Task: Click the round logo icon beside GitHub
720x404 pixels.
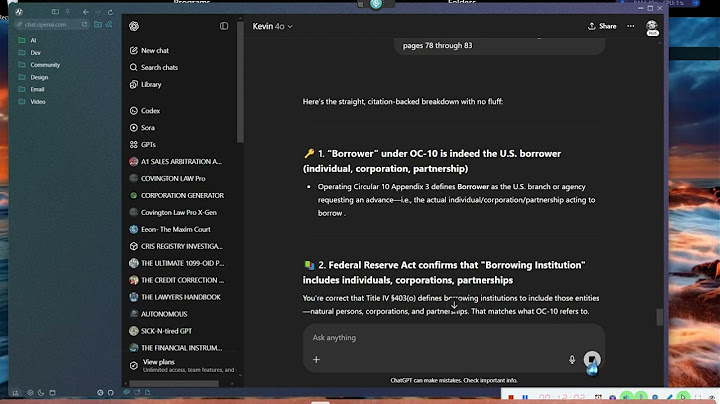Action: 100,393
